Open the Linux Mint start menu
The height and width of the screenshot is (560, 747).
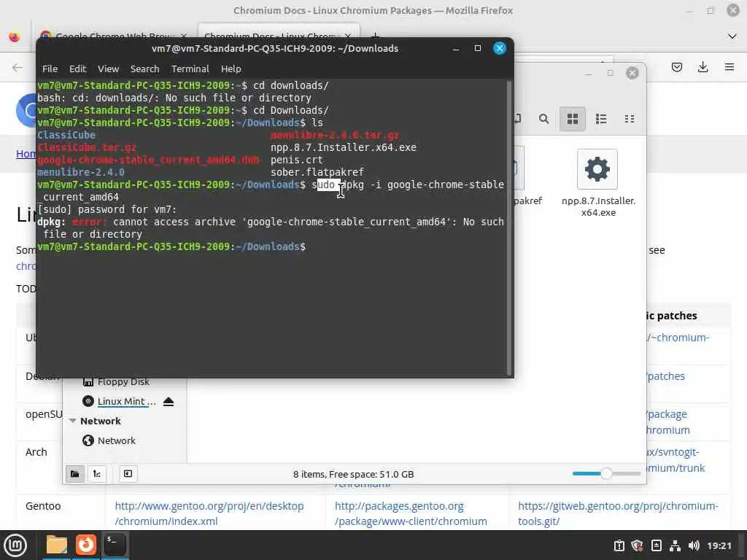click(x=15, y=545)
